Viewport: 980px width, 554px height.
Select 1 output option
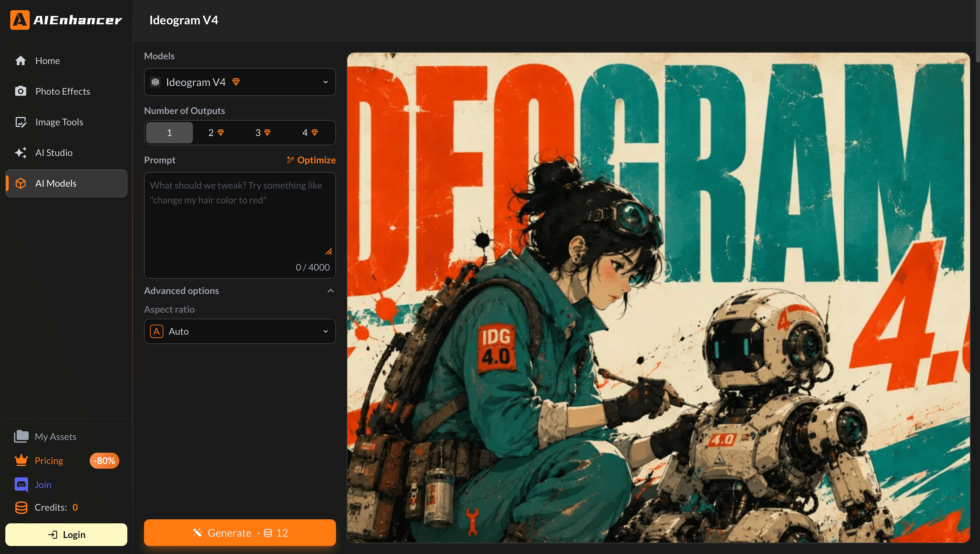tap(169, 132)
